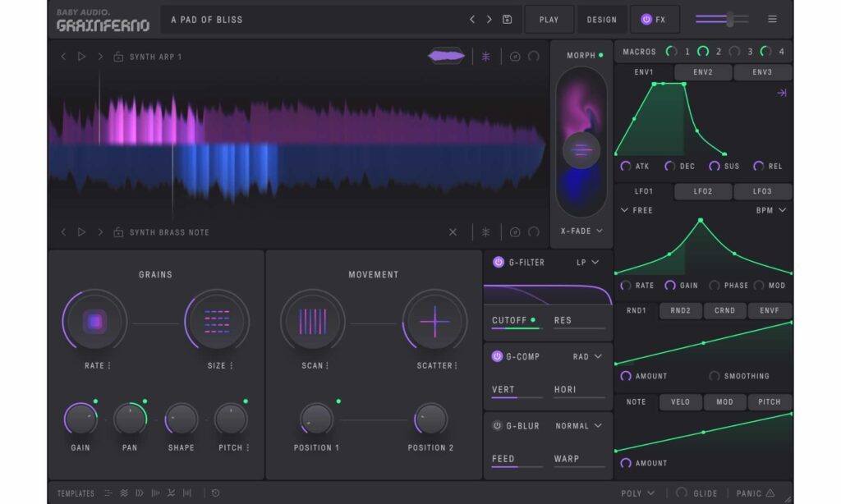Screen dimensions: 841x504
Task: Open the hamburger menu in the header
Action: point(772,20)
